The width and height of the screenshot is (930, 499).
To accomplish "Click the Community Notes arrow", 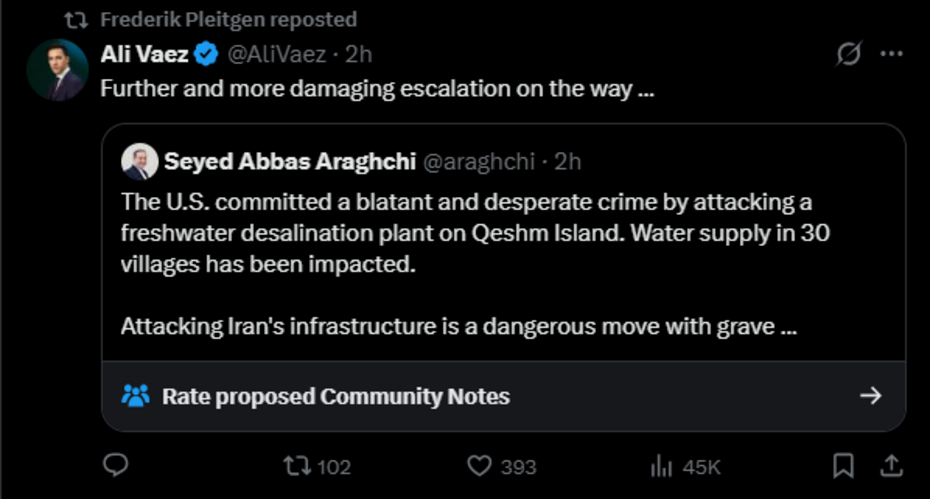I will tap(870, 396).
